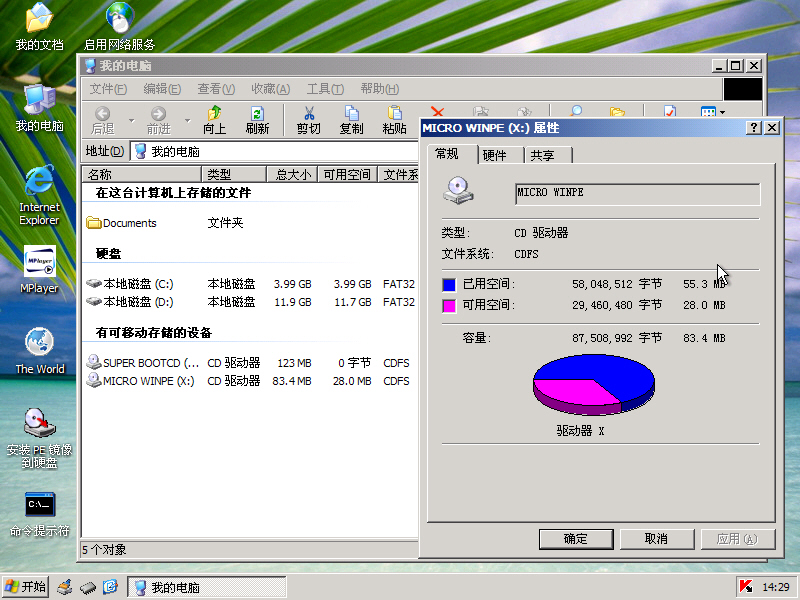Viewport: 800px width, 600px height.
Task: Click the first quick launch icon
Action: click(65, 587)
